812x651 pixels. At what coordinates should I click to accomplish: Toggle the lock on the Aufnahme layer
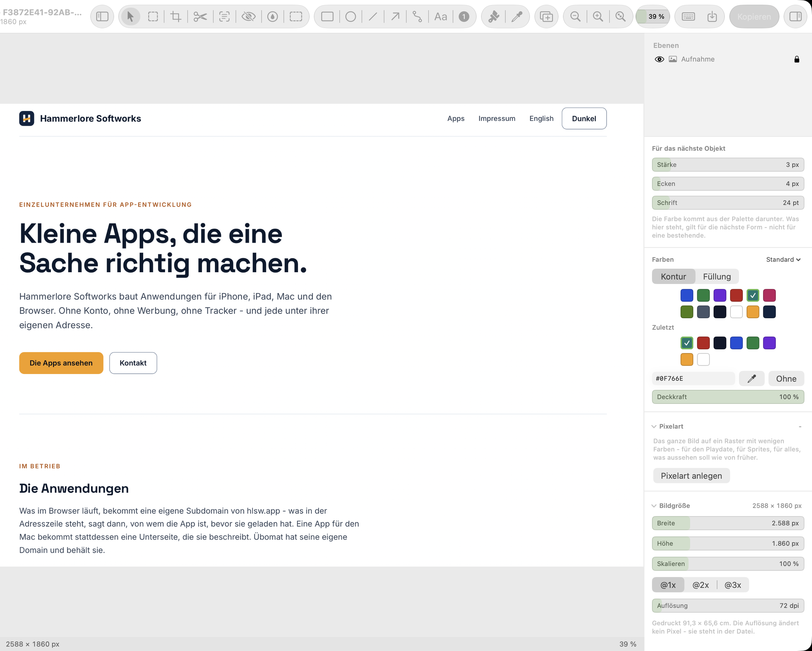coord(796,59)
